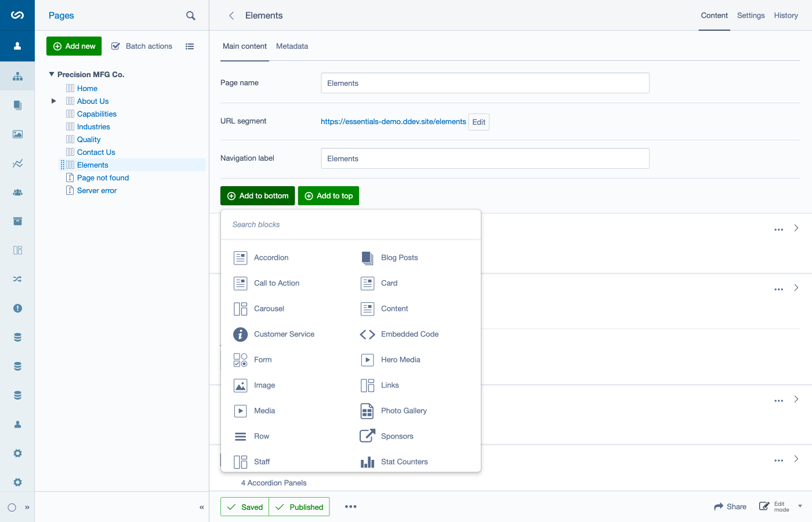Image resolution: width=812 pixels, height=522 pixels.
Task: Select the Metadata tab
Action: [292, 46]
